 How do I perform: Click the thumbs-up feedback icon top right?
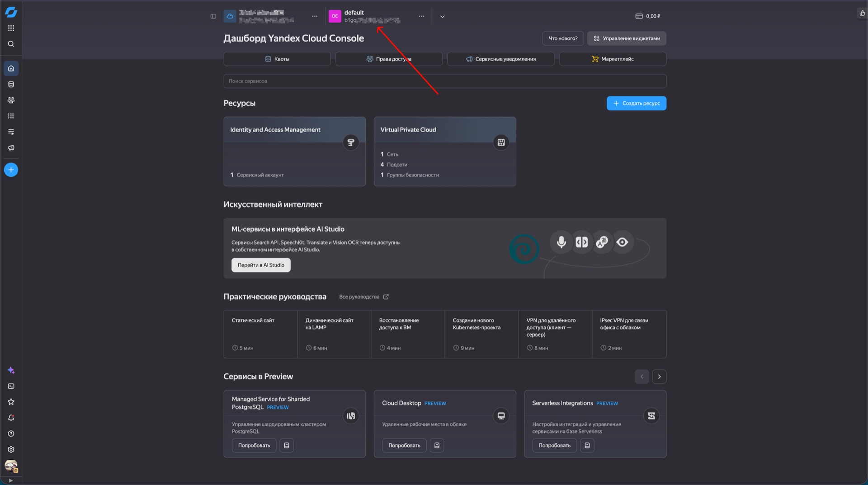point(863,14)
